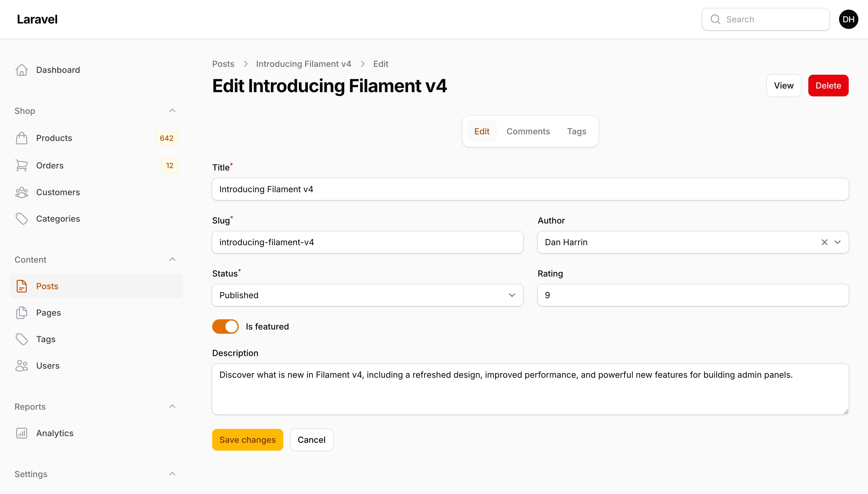
Task: Grab the Description textarea resize handle
Action: [x=845, y=411]
